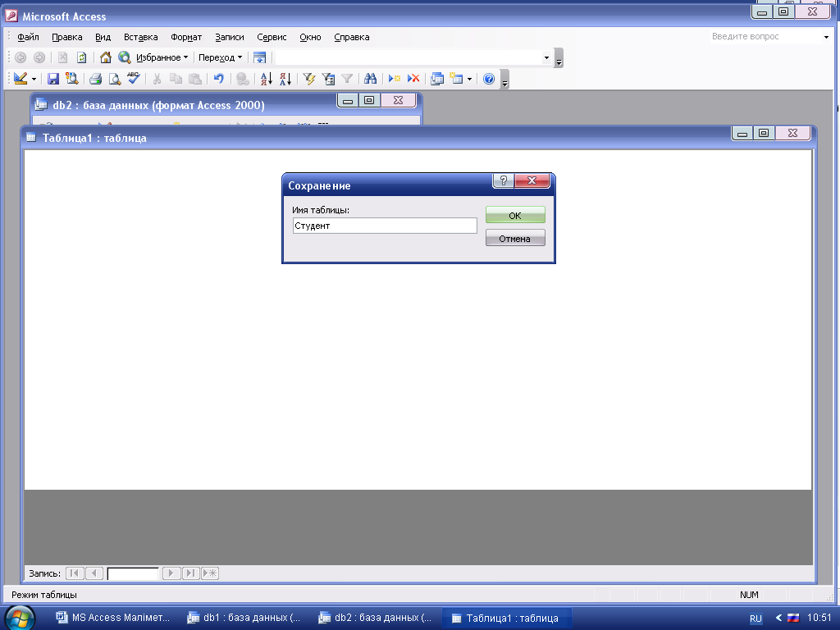Open the Правка menu

(67, 37)
